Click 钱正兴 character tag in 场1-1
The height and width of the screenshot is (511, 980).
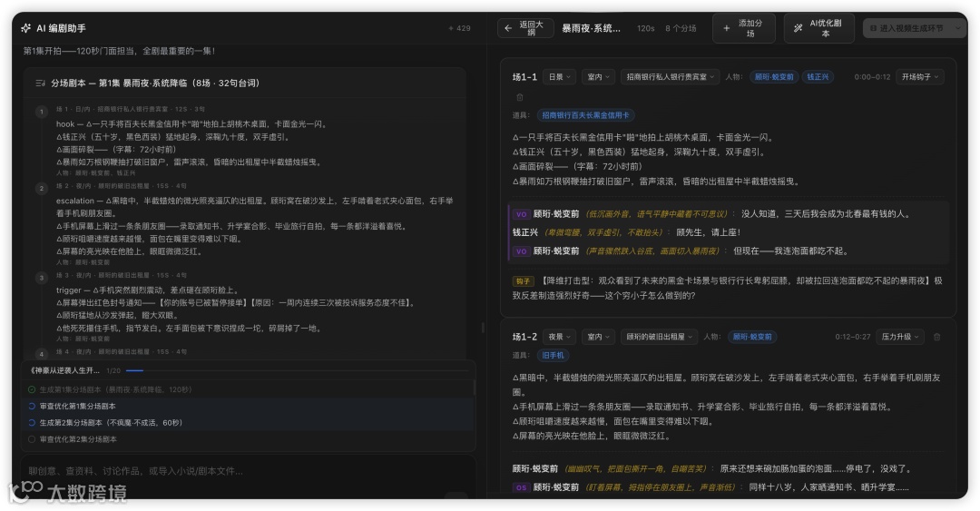tap(818, 77)
